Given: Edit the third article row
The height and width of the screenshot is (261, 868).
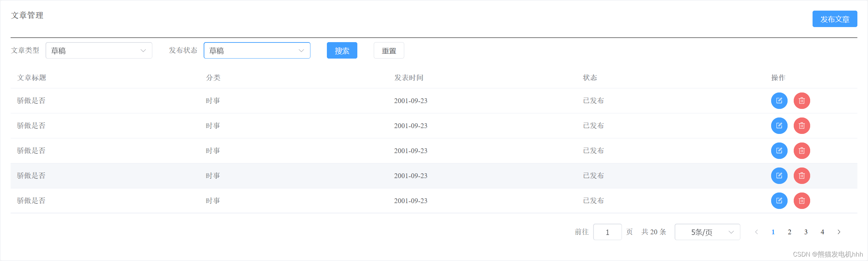Looking at the screenshot, I should [x=779, y=151].
